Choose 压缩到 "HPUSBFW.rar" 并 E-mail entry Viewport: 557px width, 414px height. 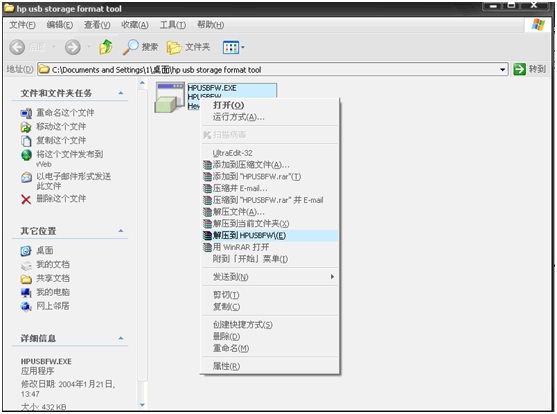coord(270,200)
